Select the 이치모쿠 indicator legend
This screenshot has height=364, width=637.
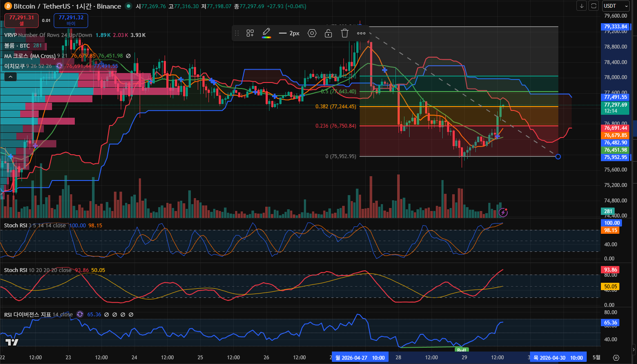pos(15,66)
